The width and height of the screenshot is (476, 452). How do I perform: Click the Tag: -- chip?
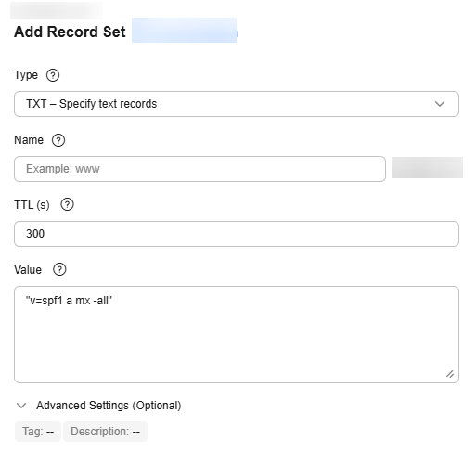(38, 432)
